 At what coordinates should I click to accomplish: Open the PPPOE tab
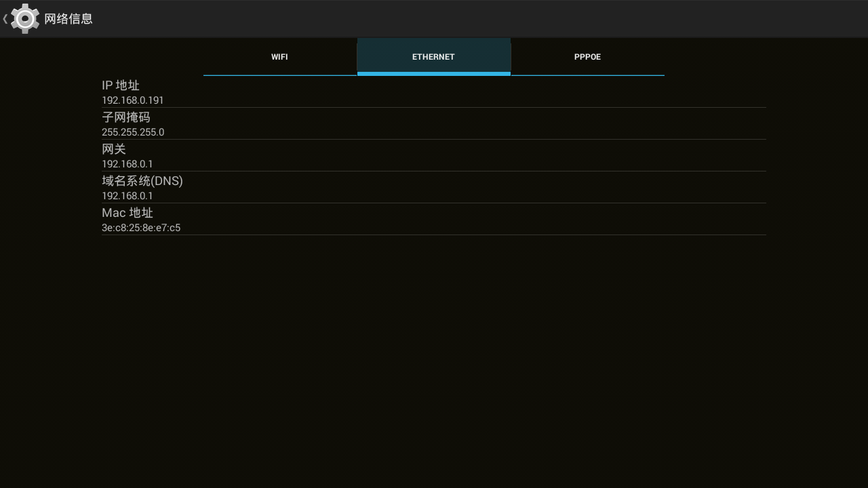587,57
